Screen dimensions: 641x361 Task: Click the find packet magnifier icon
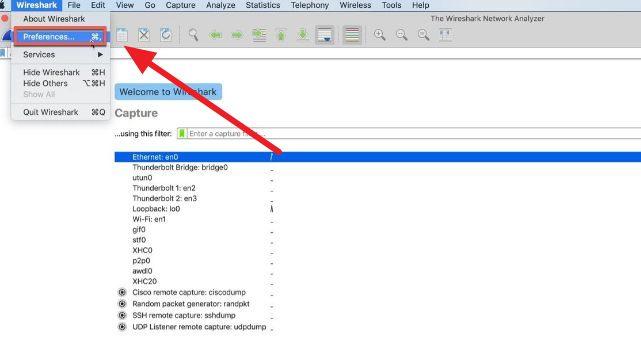pyautogui.click(x=193, y=35)
